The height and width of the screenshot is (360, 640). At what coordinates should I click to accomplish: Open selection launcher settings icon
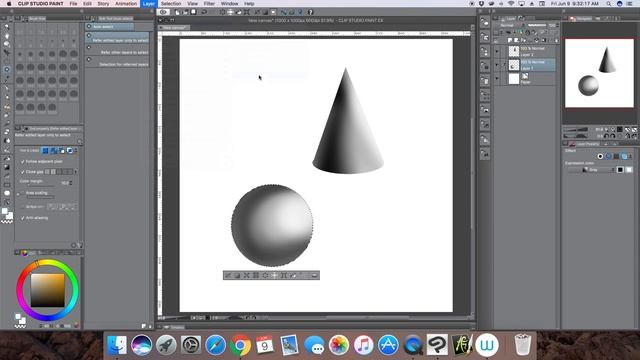point(314,276)
